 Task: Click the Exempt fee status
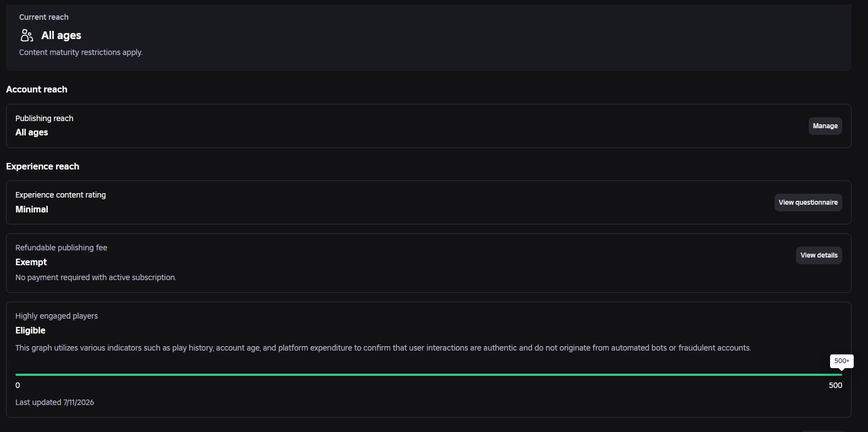coord(31,262)
